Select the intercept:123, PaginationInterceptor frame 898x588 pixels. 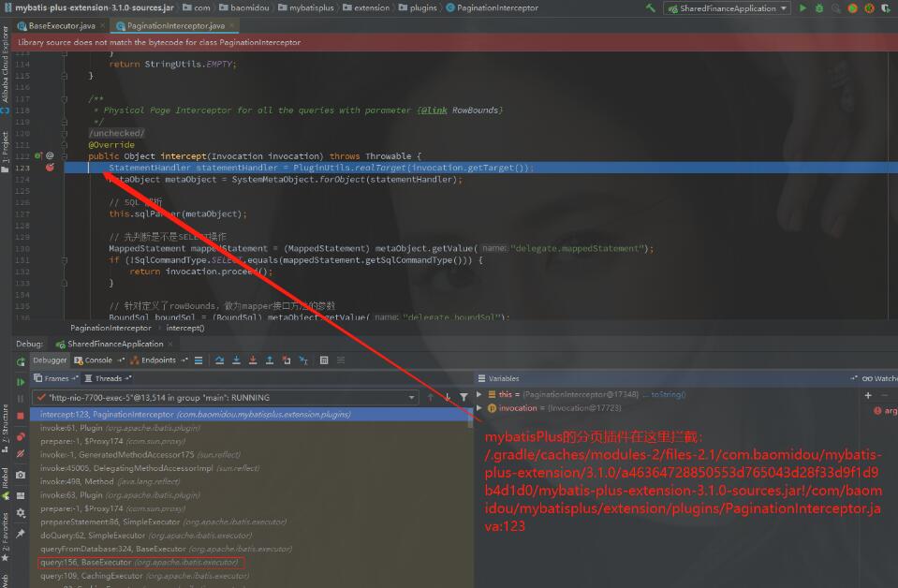(x=250, y=414)
